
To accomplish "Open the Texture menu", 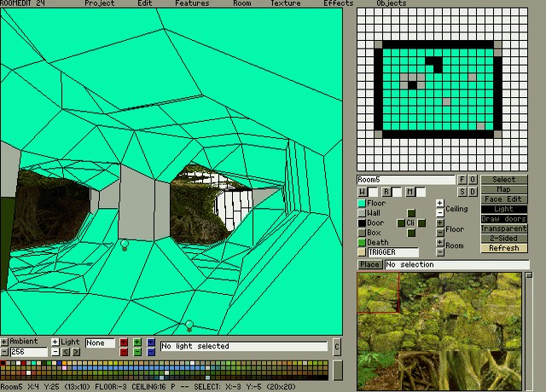I will point(285,3).
